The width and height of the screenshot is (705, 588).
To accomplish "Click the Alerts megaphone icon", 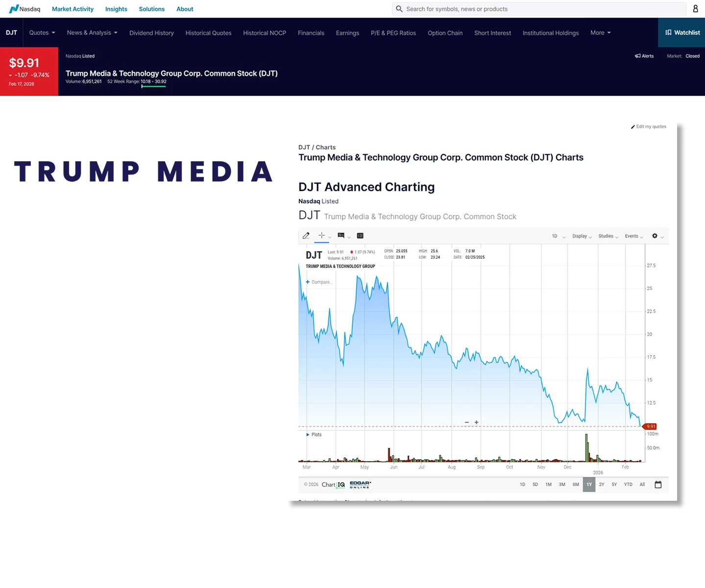I will click(637, 56).
